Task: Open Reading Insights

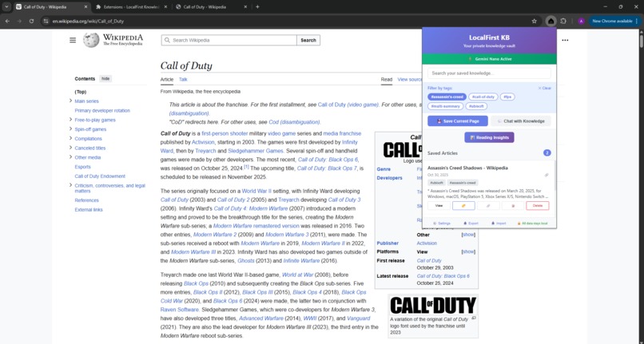Action: [x=489, y=137]
